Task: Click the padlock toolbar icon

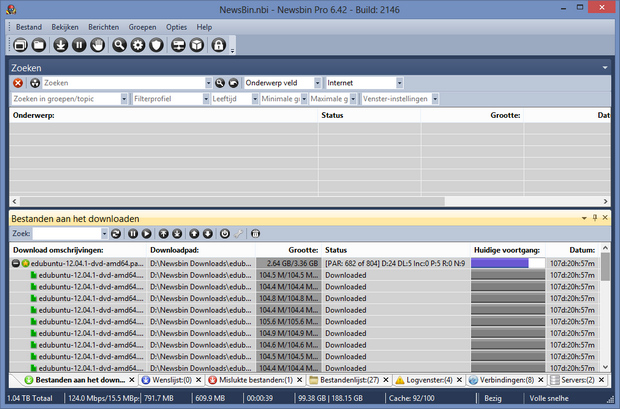Action: (219, 45)
